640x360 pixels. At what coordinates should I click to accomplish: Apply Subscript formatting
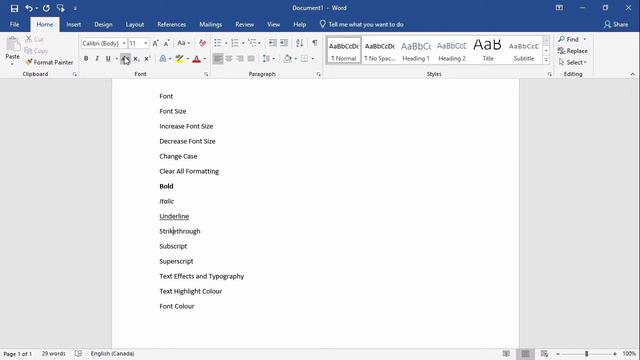[x=136, y=59]
